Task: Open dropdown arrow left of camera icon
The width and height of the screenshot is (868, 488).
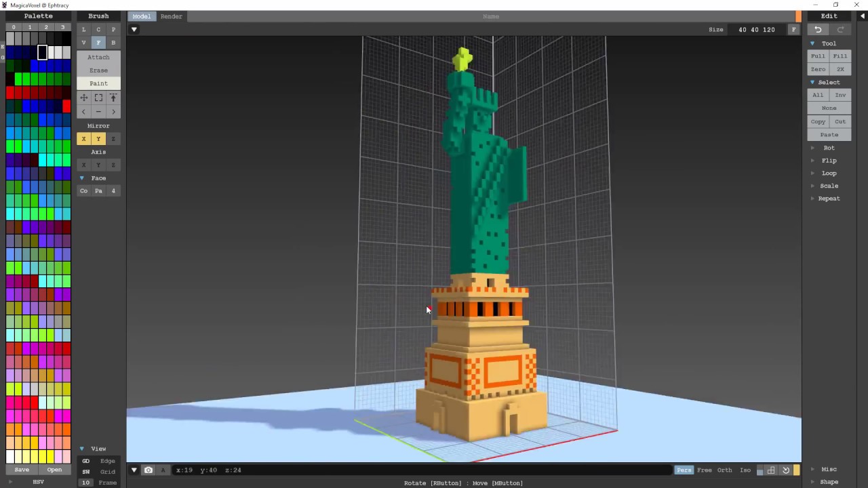Action: (x=134, y=470)
